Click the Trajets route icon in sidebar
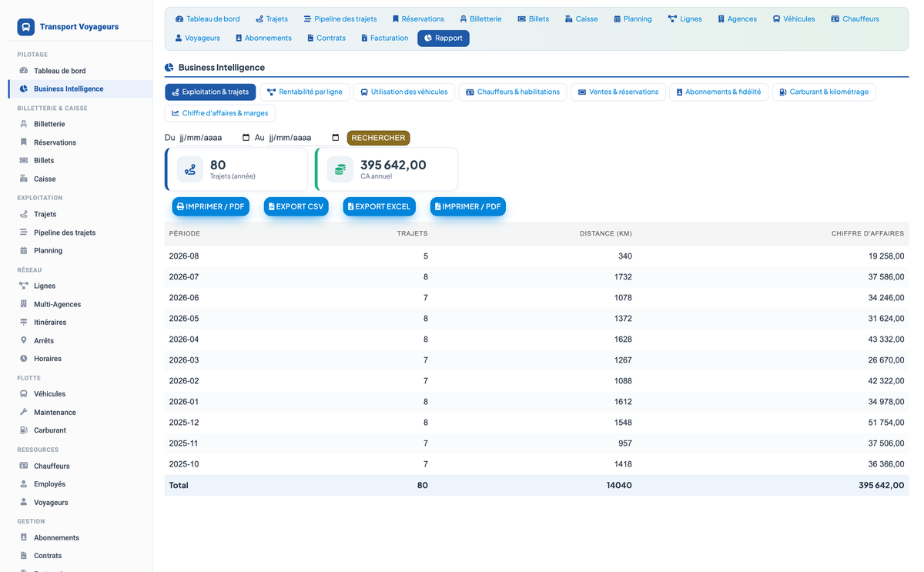Screen dimensions: 924x572 (24, 214)
